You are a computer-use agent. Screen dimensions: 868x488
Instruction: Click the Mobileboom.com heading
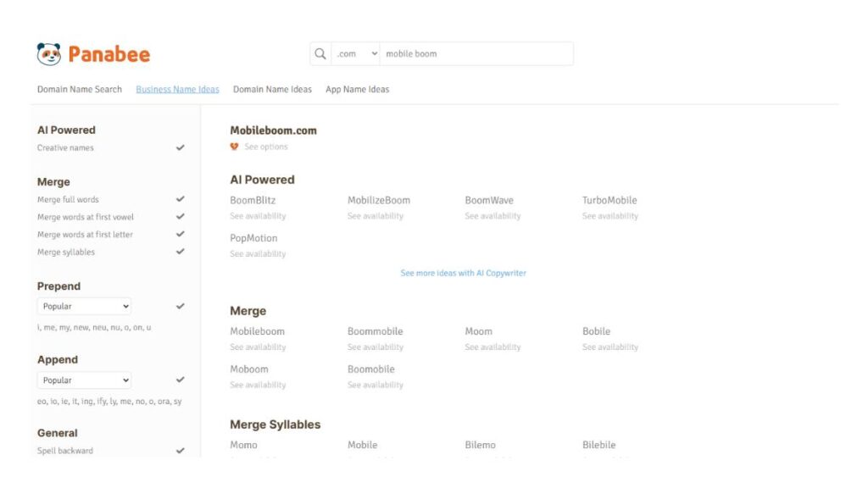(274, 130)
